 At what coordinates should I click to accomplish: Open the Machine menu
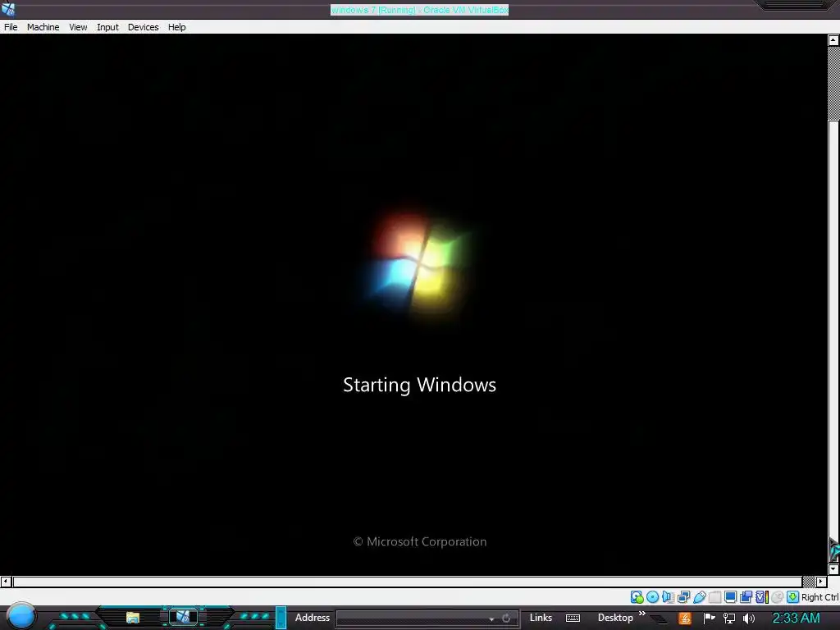(43, 27)
